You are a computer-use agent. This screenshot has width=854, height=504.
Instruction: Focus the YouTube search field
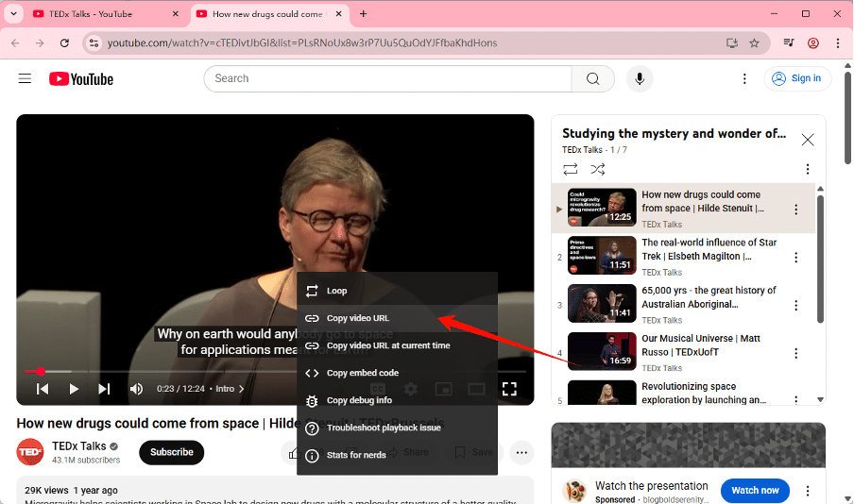pos(387,79)
